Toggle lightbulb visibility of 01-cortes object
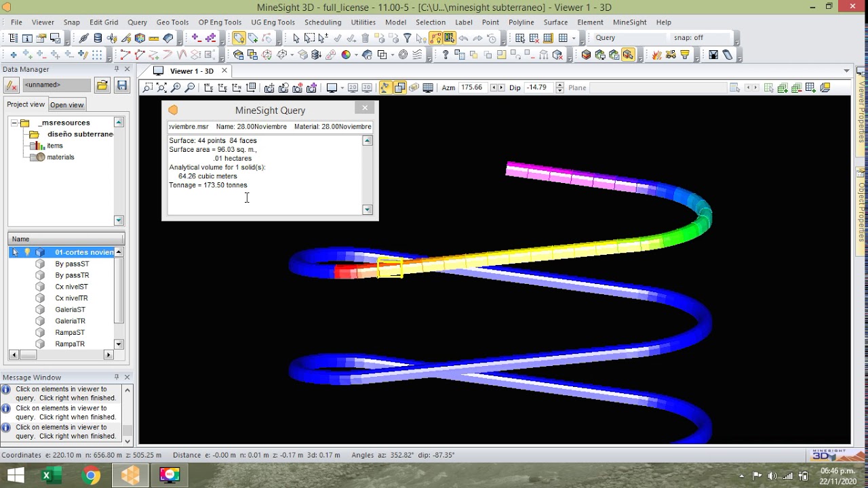This screenshot has height=488, width=868. point(27,252)
